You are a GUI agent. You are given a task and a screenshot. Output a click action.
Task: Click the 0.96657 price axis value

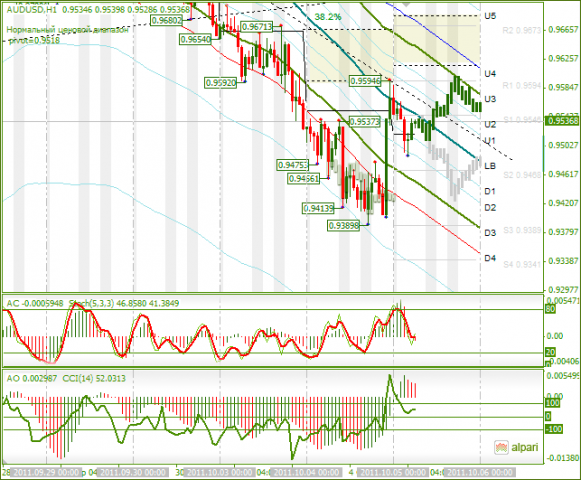(563, 30)
